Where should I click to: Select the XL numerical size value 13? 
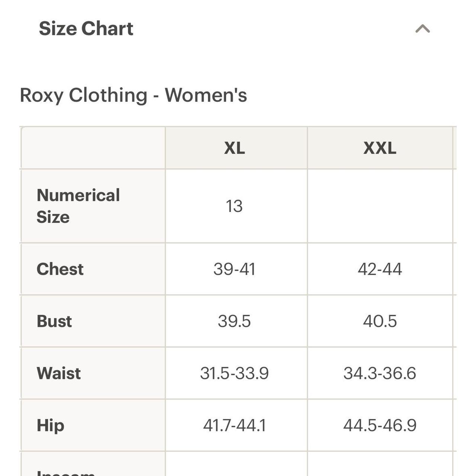click(x=234, y=206)
